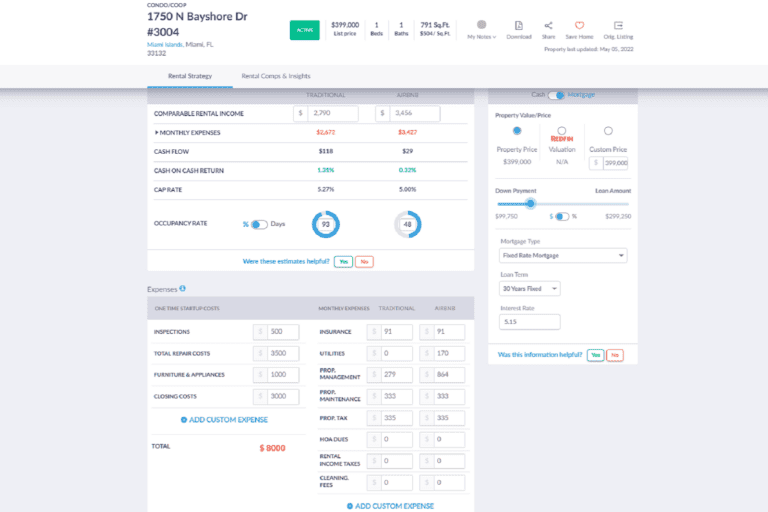Open the Orig. Listing icon
The width and height of the screenshot is (768, 512).
click(x=619, y=25)
